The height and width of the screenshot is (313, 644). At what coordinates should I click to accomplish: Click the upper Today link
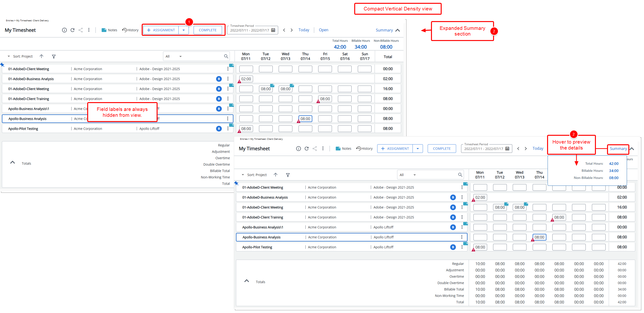[x=304, y=30]
